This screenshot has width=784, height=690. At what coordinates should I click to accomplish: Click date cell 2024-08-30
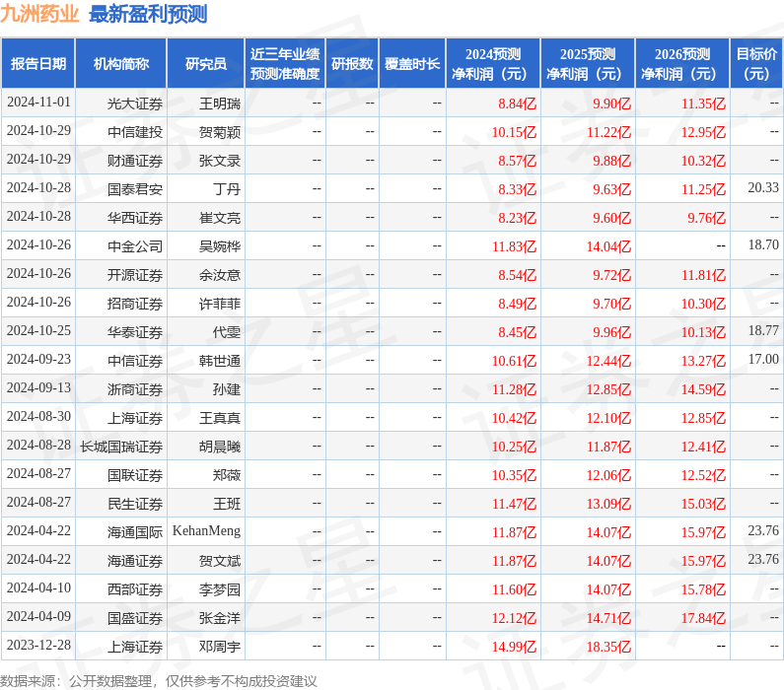point(38,416)
